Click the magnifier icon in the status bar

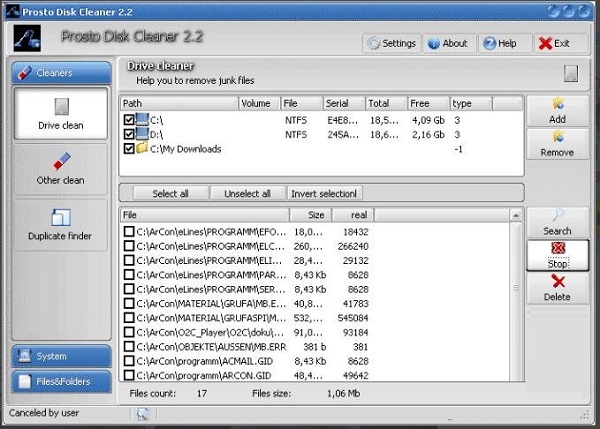pyautogui.click(x=143, y=414)
